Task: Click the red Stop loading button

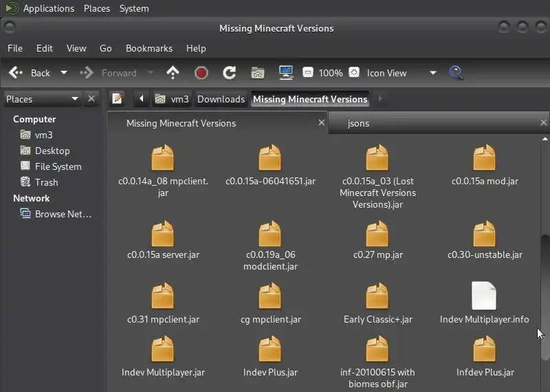Action: pyautogui.click(x=201, y=73)
